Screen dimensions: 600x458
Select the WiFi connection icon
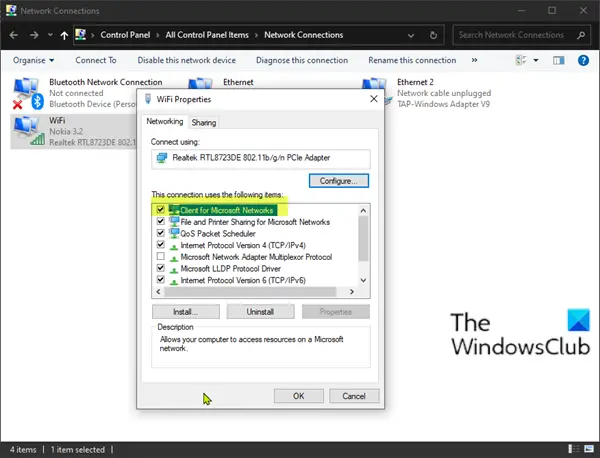coord(29,131)
